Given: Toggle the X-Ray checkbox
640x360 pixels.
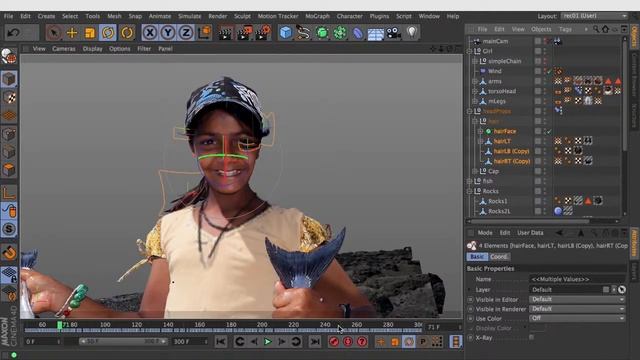Looking at the screenshot, I should pyautogui.click(x=531, y=337).
